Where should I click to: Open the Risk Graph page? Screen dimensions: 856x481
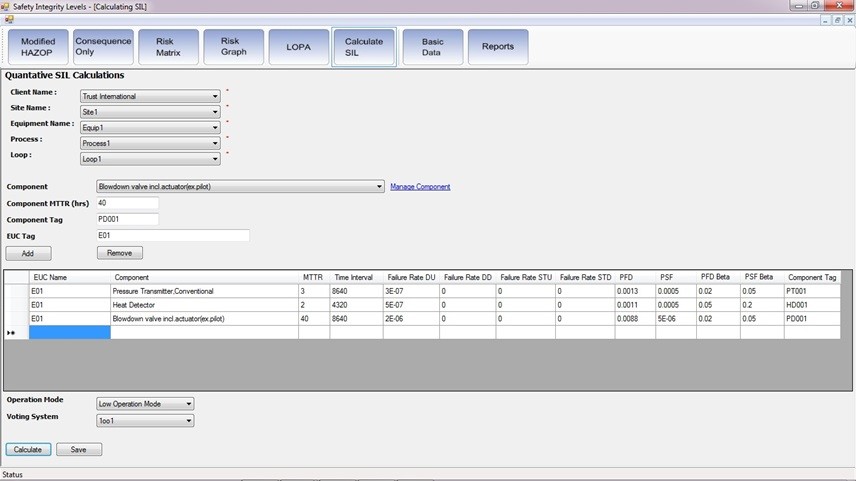pos(233,47)
